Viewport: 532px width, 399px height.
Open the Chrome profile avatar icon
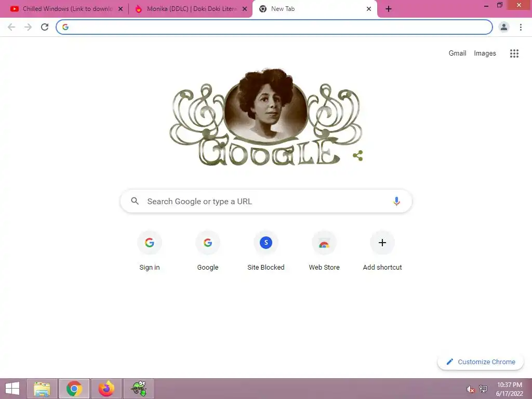[504, 27]
